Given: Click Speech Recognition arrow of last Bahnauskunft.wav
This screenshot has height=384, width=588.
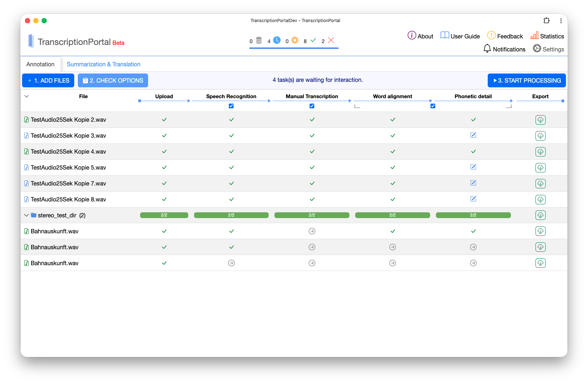Looking at the screenshot, I should point(231,263).
